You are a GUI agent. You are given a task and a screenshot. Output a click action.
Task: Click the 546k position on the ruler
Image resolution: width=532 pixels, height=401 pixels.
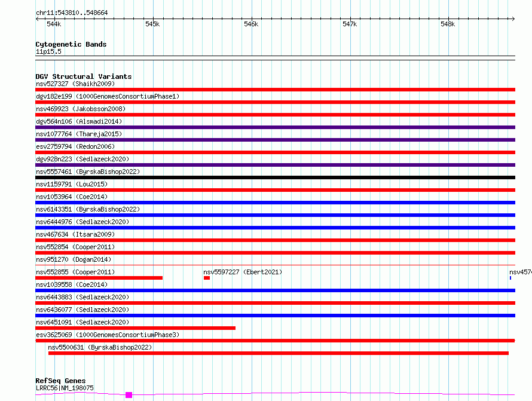(x=251, y=24)
